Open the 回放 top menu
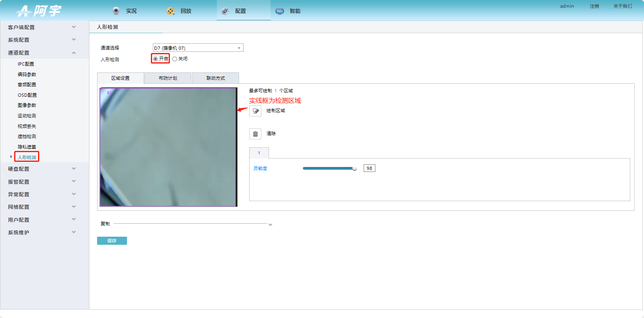644x318 pixels. pos(186,11)
